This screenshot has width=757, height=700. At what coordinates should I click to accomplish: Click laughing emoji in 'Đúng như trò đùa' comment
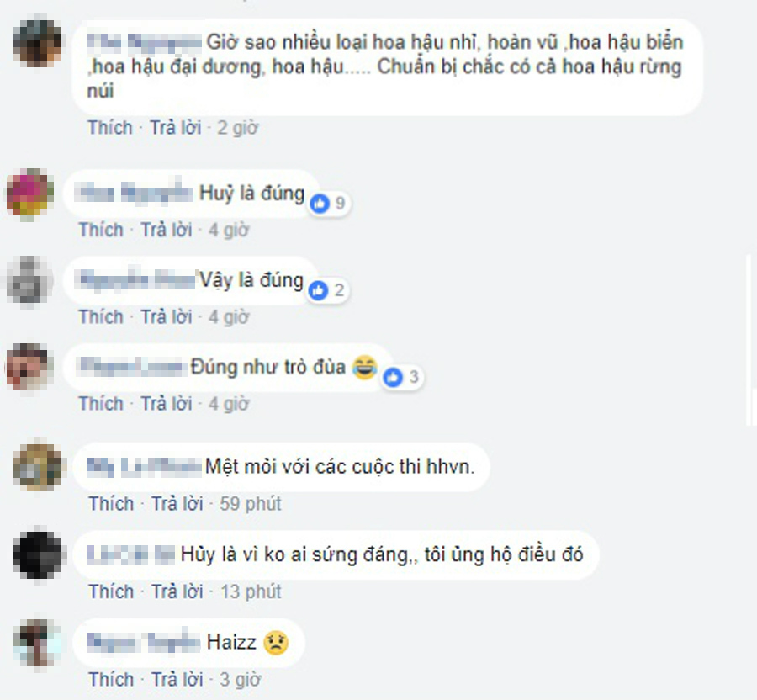365,367
